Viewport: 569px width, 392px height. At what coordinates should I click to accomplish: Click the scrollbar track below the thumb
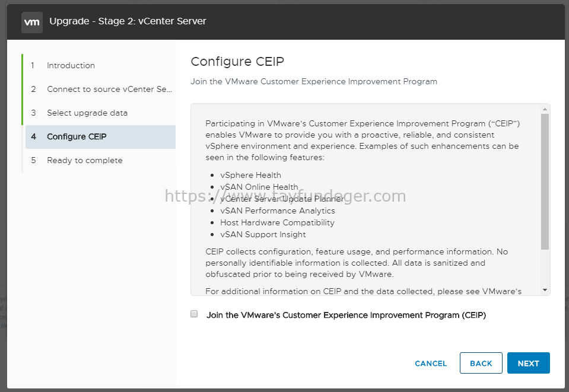coord(545,267)
